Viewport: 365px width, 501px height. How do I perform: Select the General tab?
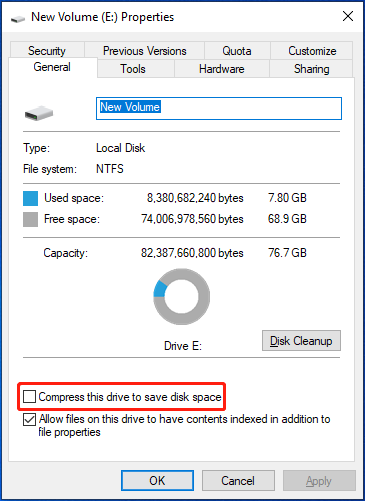tap(53, 67)
